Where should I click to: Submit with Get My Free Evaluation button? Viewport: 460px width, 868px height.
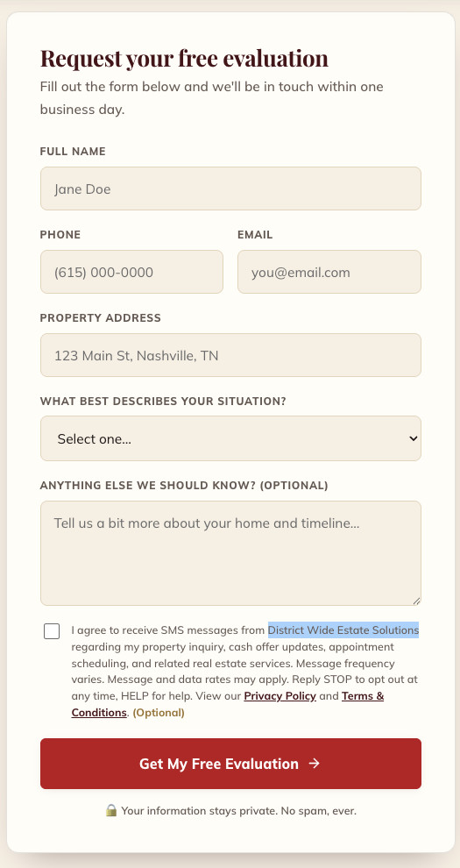point(230,764)
